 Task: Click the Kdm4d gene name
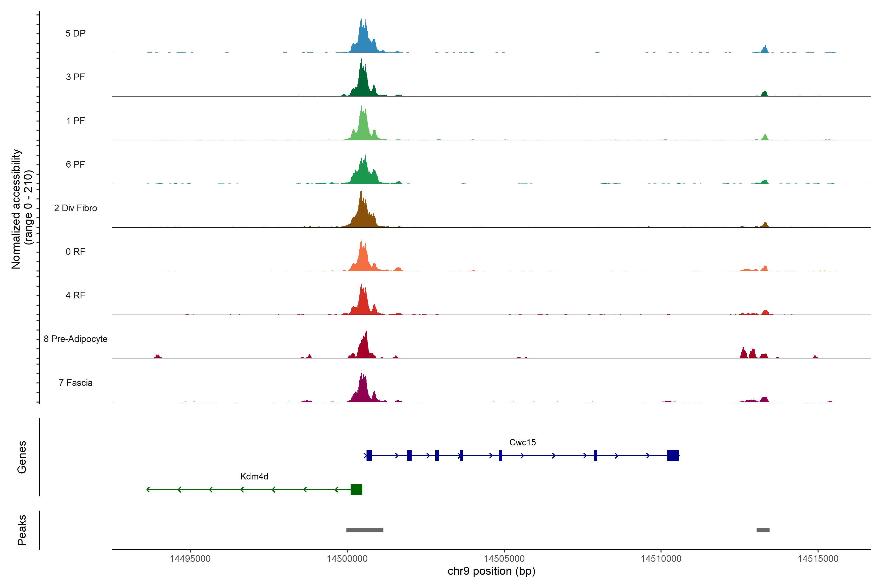click(x=254, y=477)
